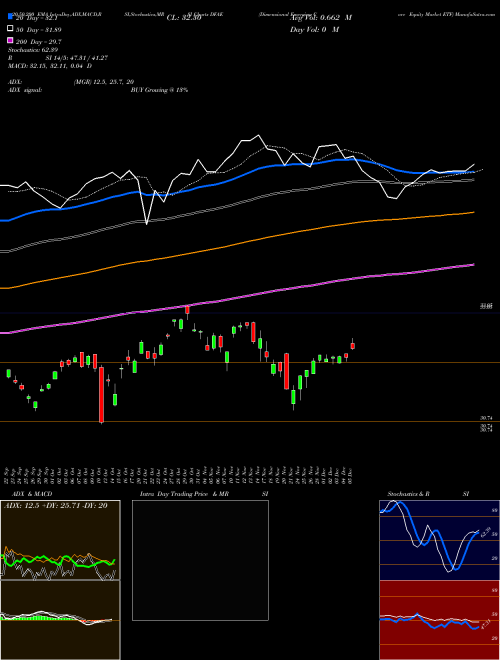Click the 'BUY Growing @ 18%' signal text
Screen dimensions: 500x660
(159, 90)
